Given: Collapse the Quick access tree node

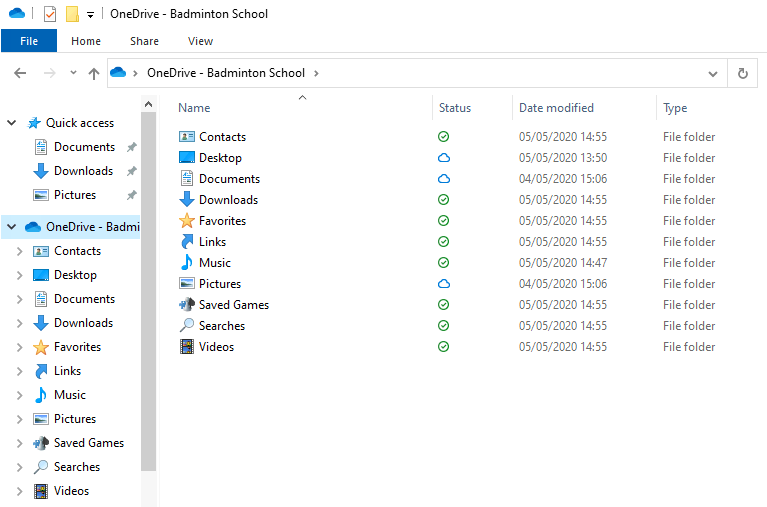Looking at the screenshot, I should click(12, 123).
